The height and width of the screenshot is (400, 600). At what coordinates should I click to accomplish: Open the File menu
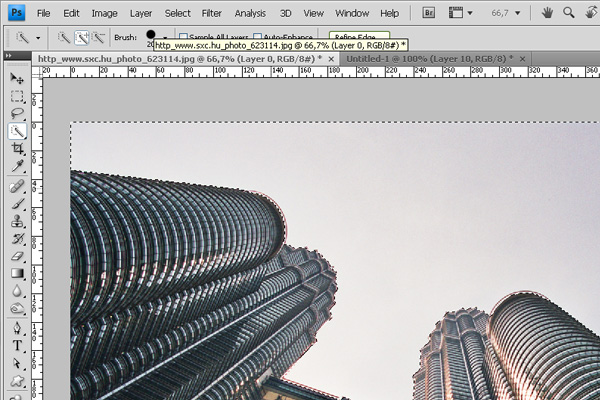43,13
